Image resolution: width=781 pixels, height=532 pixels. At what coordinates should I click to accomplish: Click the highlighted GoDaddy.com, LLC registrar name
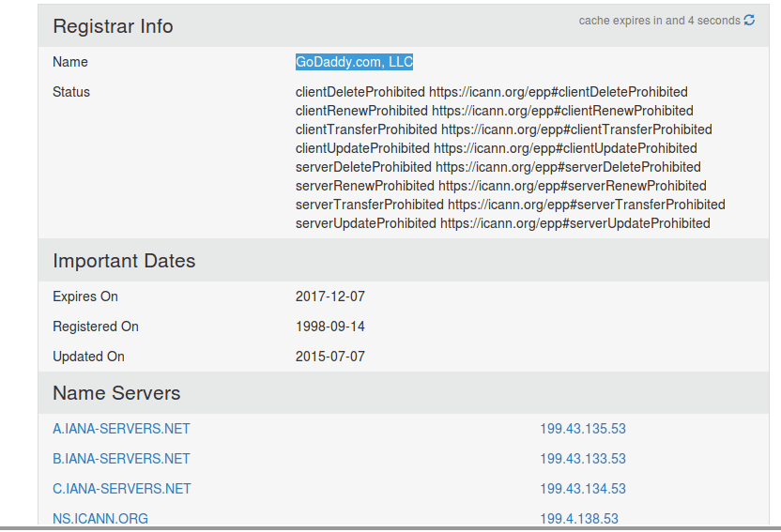(x=354, y=62)
